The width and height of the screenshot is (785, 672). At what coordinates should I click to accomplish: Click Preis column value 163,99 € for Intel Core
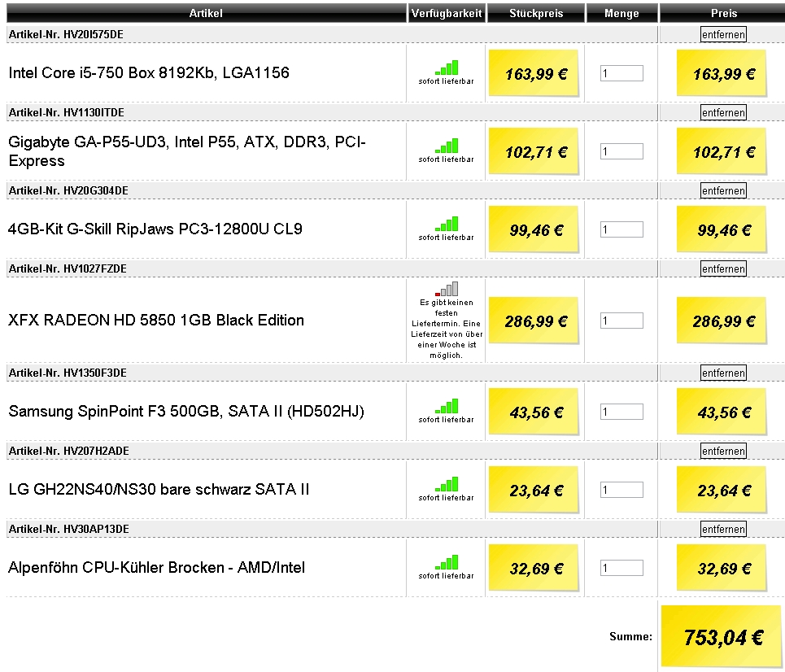(722, 73)
